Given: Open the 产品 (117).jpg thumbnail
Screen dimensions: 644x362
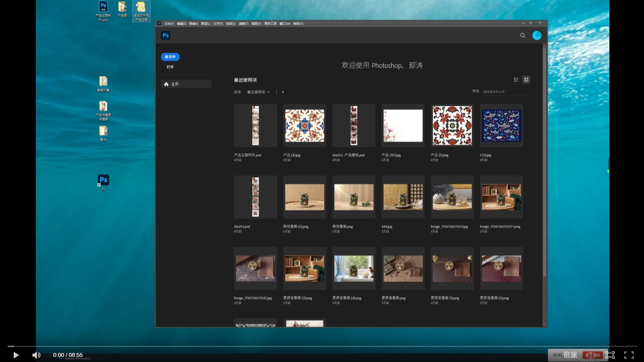Looking at the screenshot, I should coord(403,126).
